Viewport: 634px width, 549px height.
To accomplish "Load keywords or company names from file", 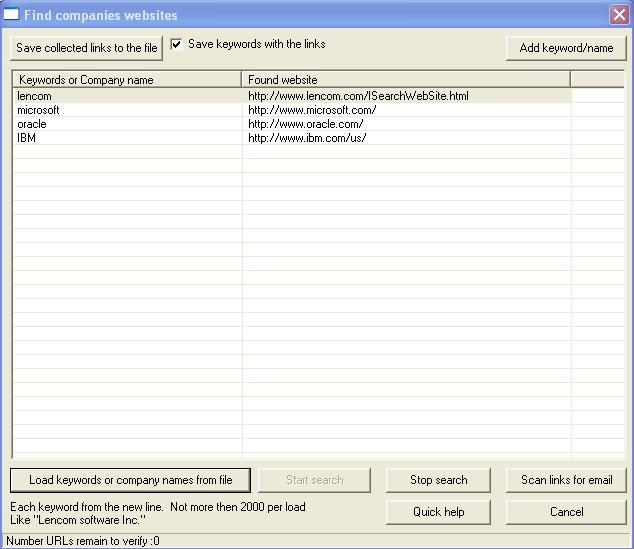I will 130,480.
